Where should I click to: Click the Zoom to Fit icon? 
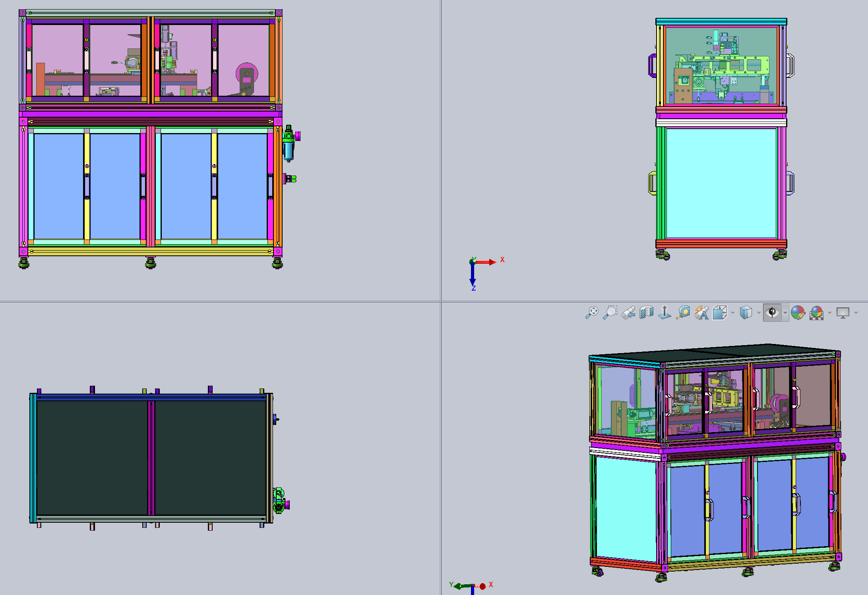592,313
